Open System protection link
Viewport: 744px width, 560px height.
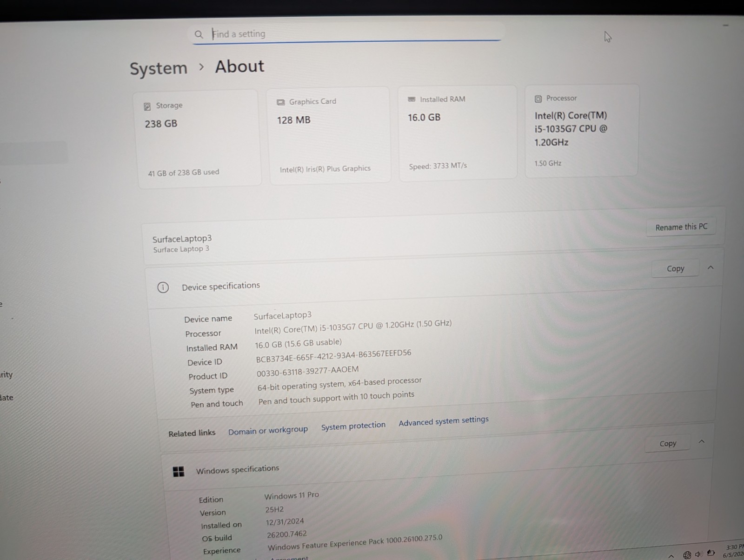353,426
